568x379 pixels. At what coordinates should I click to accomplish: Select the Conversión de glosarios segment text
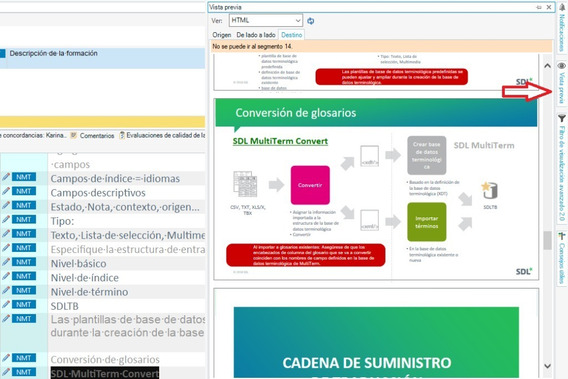pos(105,359)
